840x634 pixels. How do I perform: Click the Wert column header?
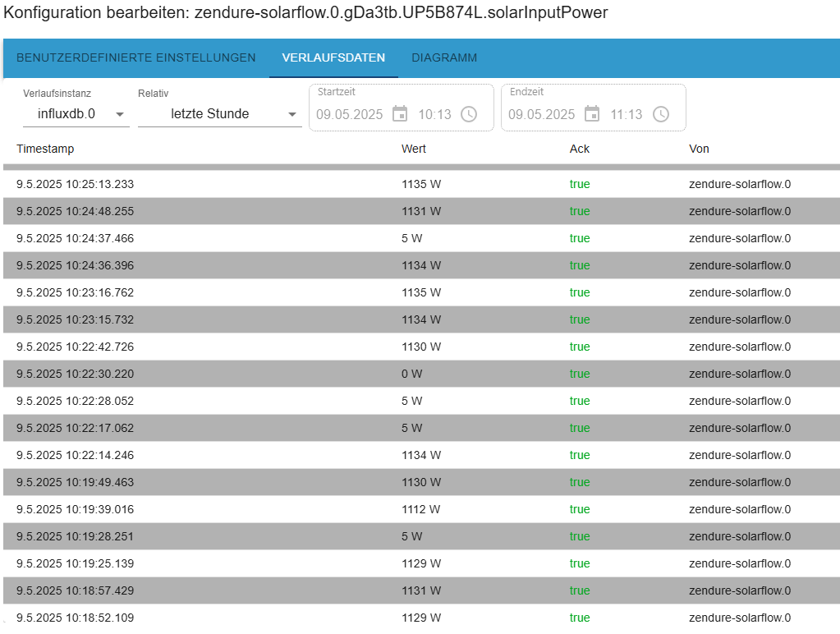click(414, 149)
